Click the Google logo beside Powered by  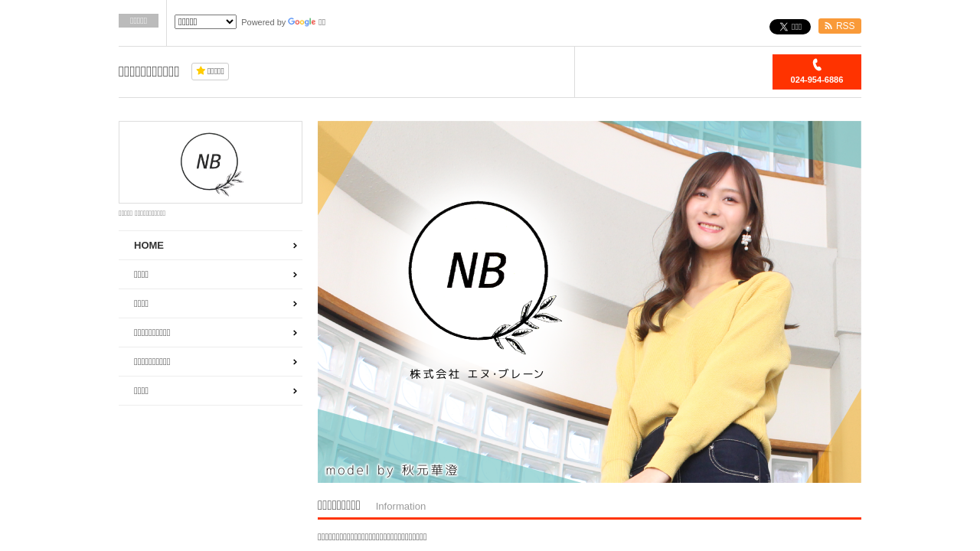[x=302, y=22]
